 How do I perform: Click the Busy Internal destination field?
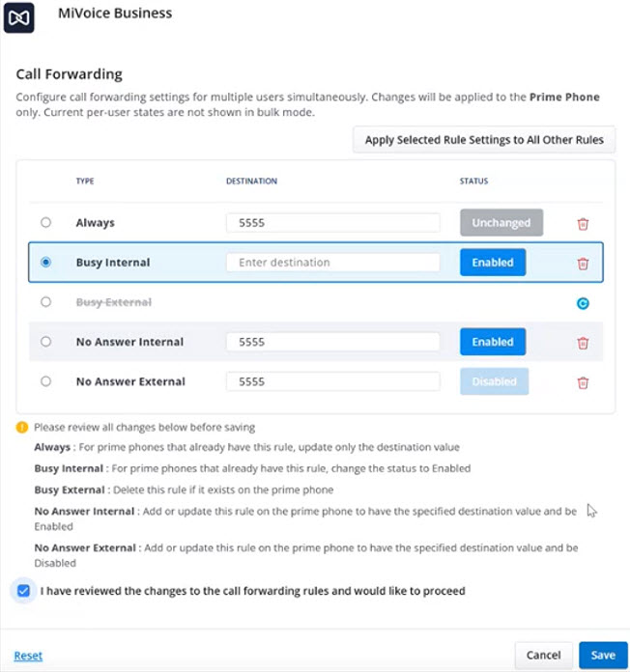click(333, 263)
